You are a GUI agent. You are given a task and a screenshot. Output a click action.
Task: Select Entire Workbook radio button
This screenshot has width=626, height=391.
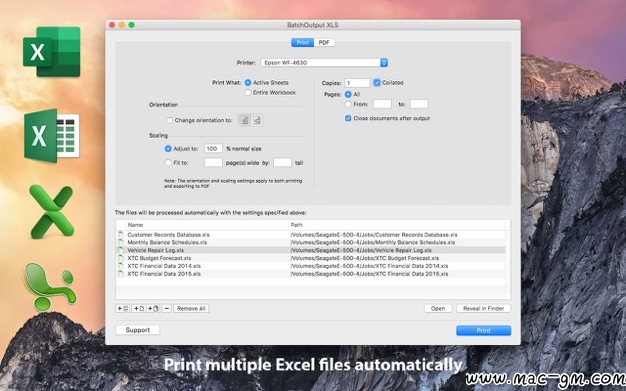[x=248, y=93]
